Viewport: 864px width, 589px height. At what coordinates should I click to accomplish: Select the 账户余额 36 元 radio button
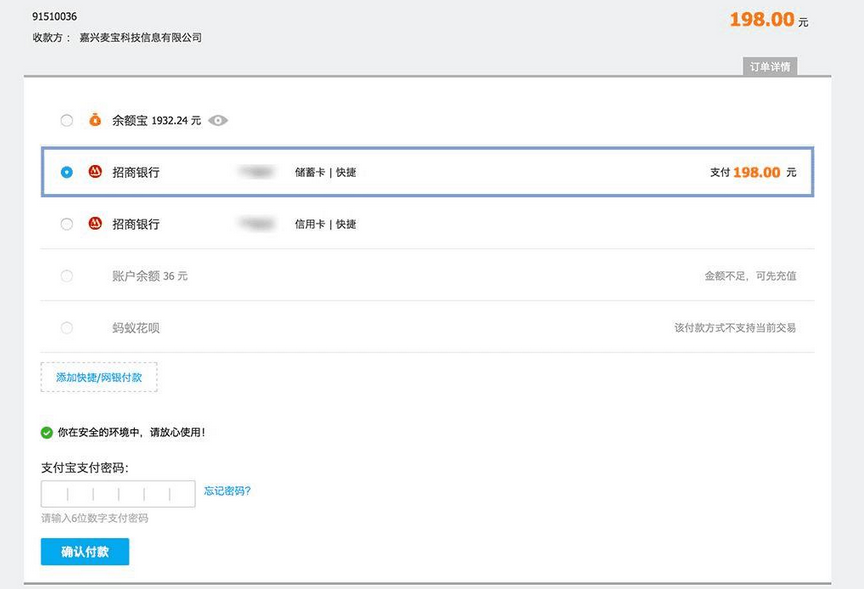point(67,275)
